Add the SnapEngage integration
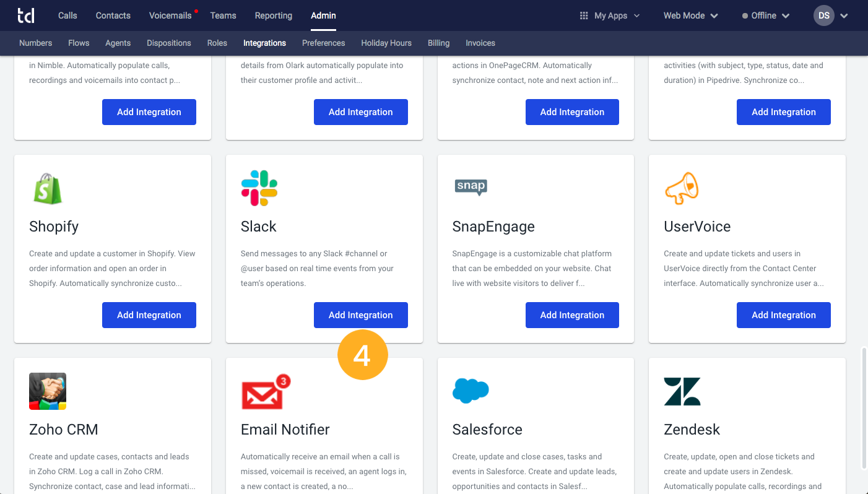 (x=572, y=315)
